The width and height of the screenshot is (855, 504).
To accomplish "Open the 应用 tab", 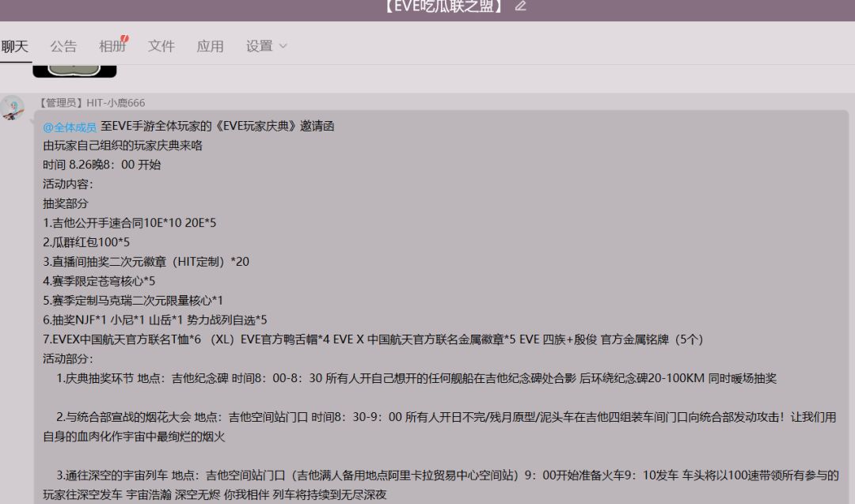I will [211, 47].
